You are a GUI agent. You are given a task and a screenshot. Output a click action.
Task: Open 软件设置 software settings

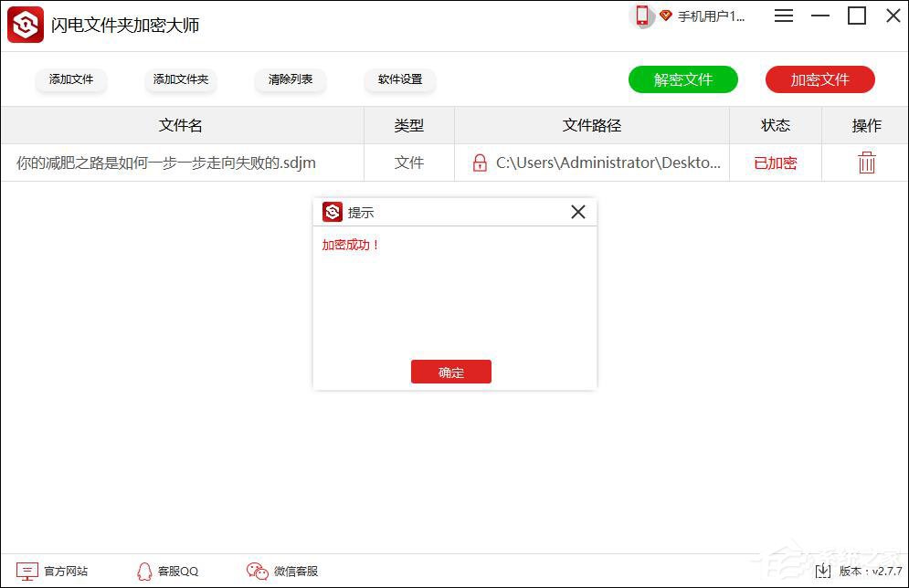[x=399, y=79]
